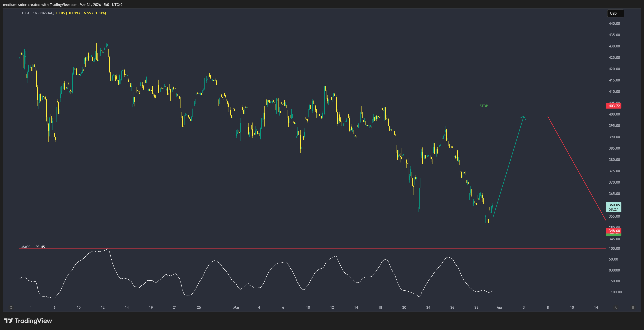Screen dimensions: 644x330
Task: Click the red 403.72 price label
Action: [614, 106]
